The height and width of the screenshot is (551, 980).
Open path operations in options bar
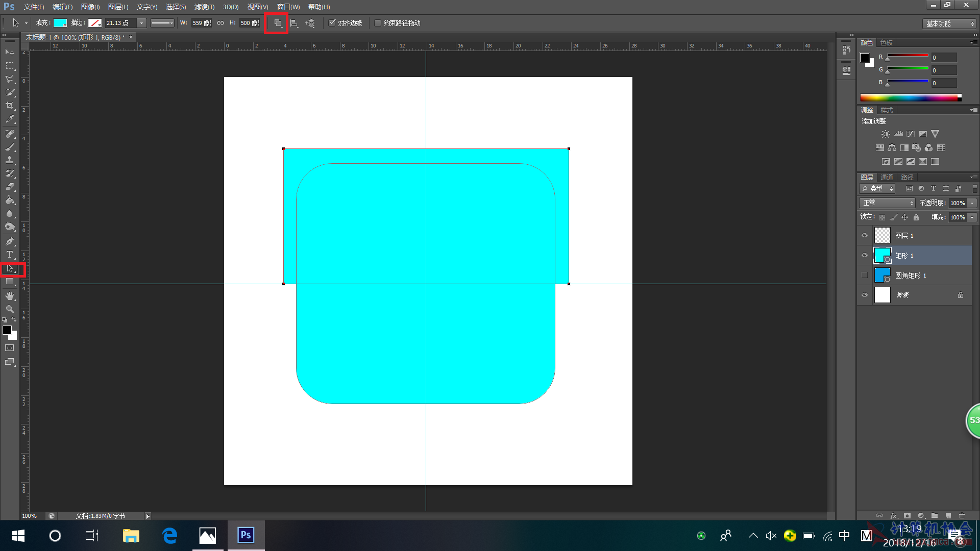278,23
